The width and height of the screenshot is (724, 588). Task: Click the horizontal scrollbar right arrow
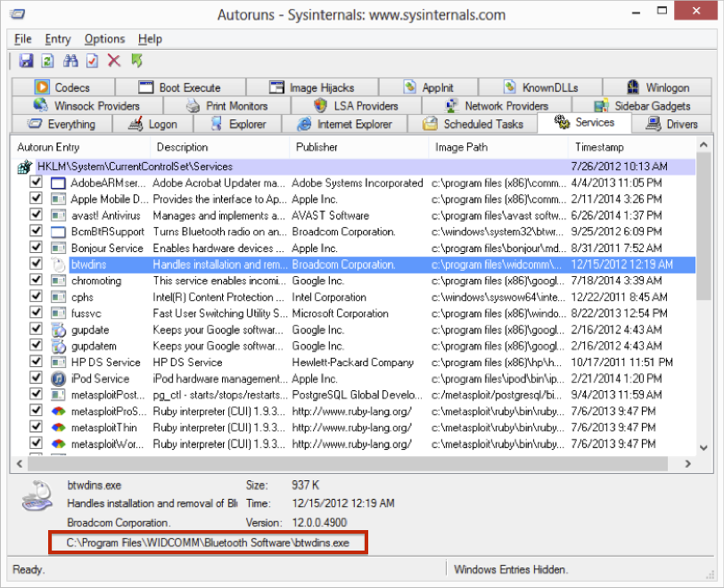point(688,463)
